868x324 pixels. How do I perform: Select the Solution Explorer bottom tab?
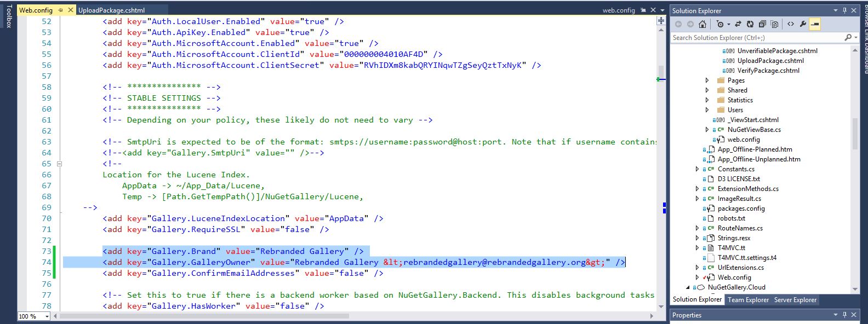tap(697, 299)
